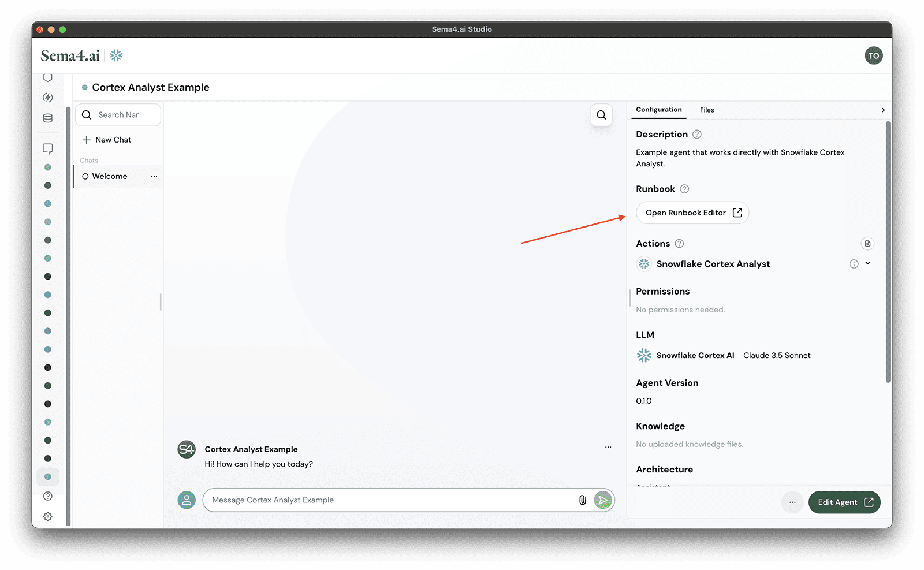Select the lightning Actions icon in the sidebar
924x570 pixels.
(48, 98)
